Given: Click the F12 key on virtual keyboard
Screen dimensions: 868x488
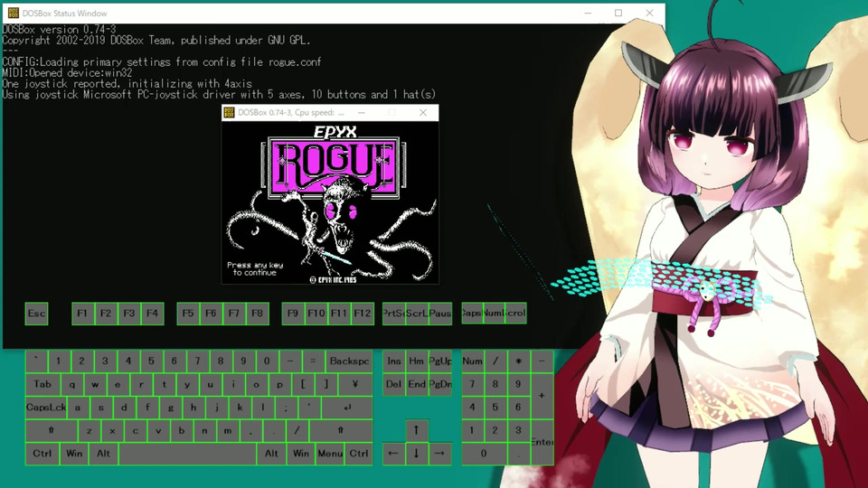Looking at the screenshot, I should [x=363, y=314].
